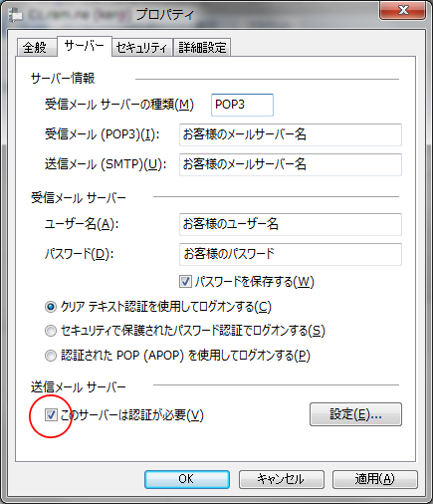Confirm the dialog with OK button
This screenshot has width=433, height=504.
[187, 479]
